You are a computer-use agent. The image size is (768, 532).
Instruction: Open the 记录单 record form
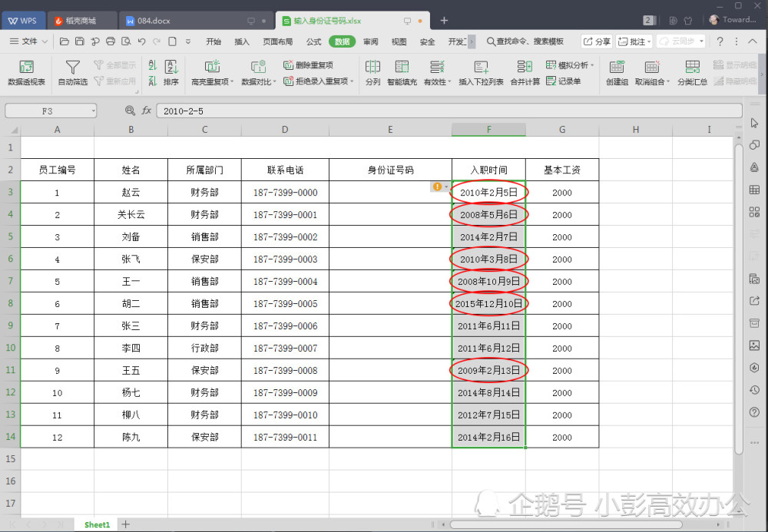click(x=563, y=81)
